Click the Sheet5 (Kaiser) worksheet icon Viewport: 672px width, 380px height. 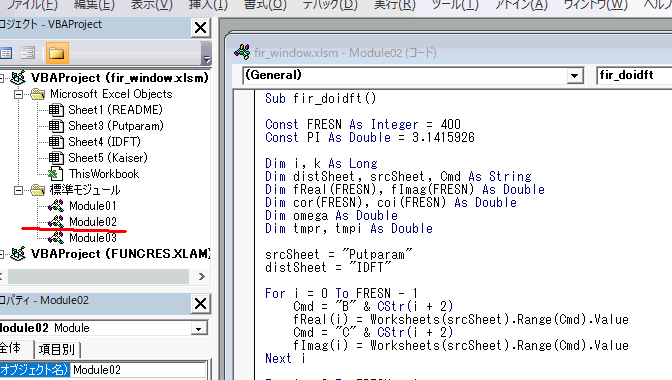coord(56,158)
